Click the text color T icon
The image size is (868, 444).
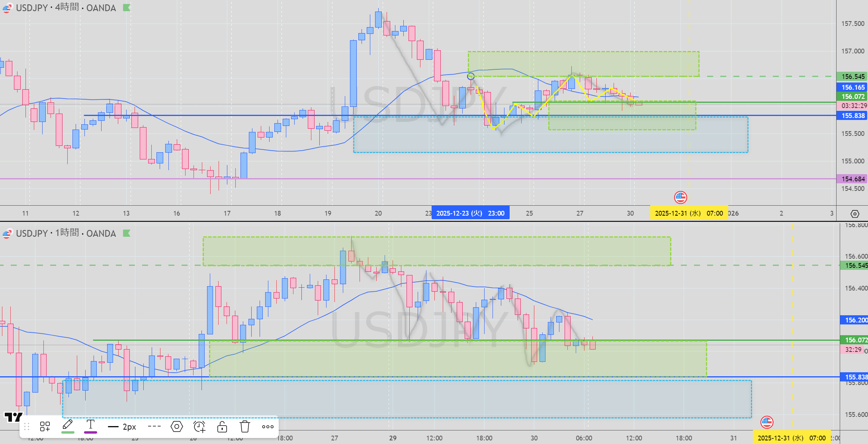click(90, 426)
